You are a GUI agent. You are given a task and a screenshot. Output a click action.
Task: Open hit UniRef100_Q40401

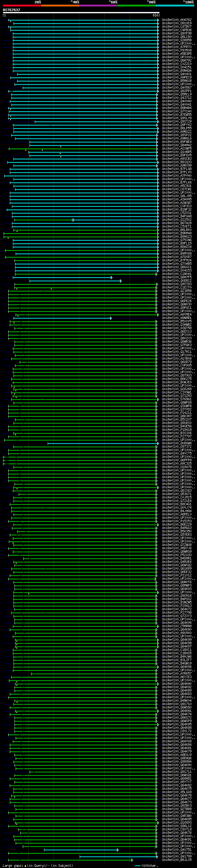click(x=177, y=74)
